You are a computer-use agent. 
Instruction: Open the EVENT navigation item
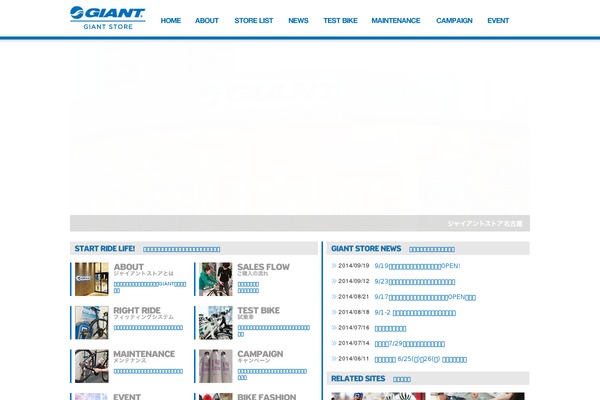click(498, 21)
